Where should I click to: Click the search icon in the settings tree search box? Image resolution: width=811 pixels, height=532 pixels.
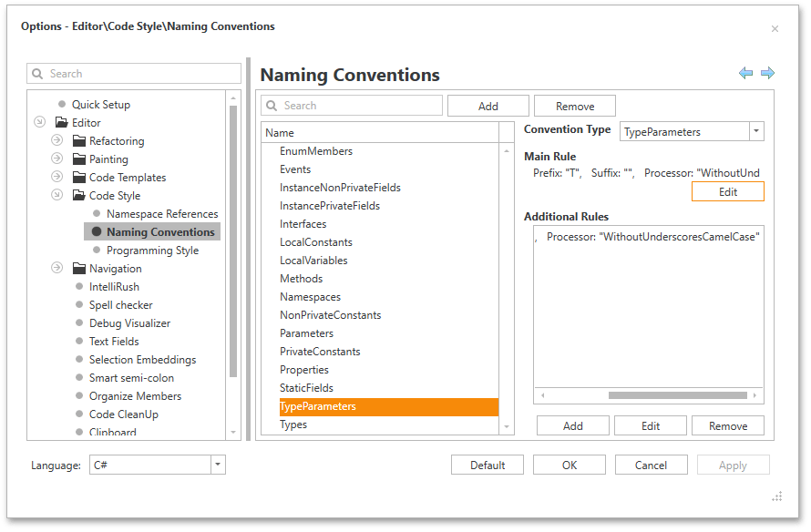click(x=36, y=73)
